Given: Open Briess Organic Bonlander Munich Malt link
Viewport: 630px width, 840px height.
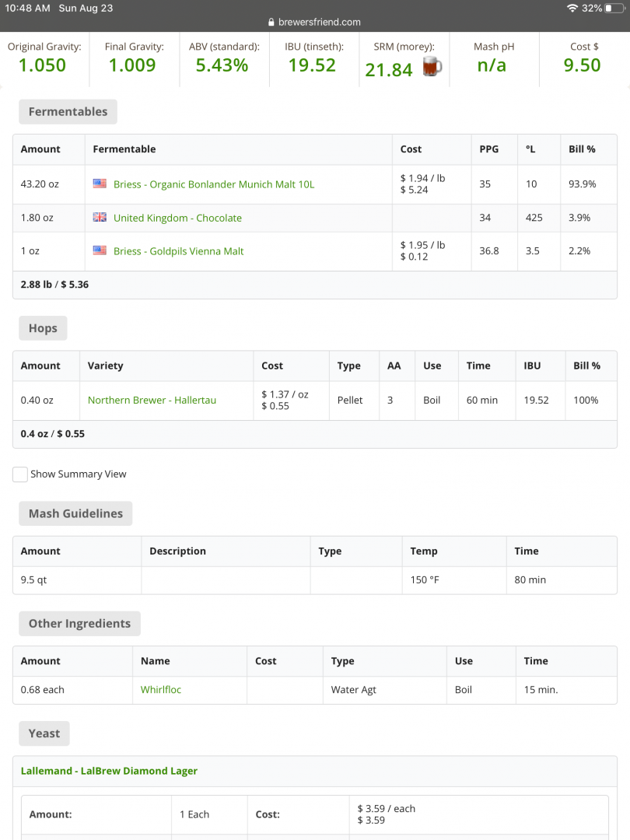Looking at the screenshot, I should pyautogui.click(x=214, y=184).
